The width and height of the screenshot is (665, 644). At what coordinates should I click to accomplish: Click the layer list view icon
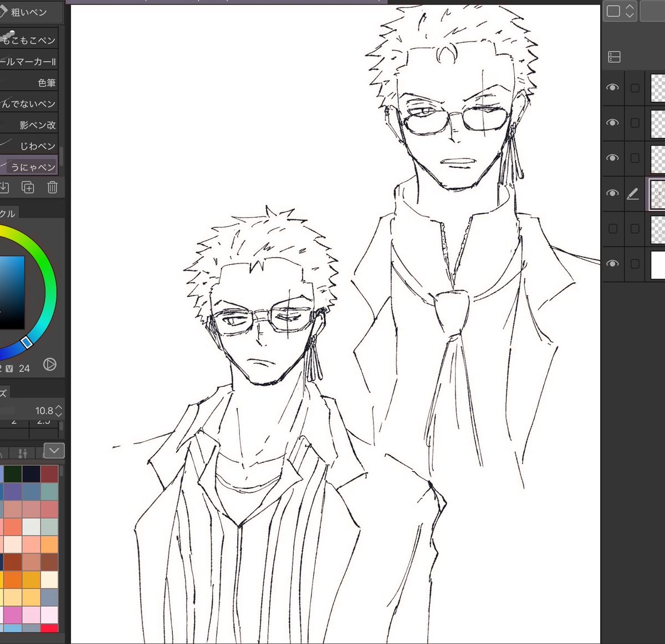click(614, 56)
